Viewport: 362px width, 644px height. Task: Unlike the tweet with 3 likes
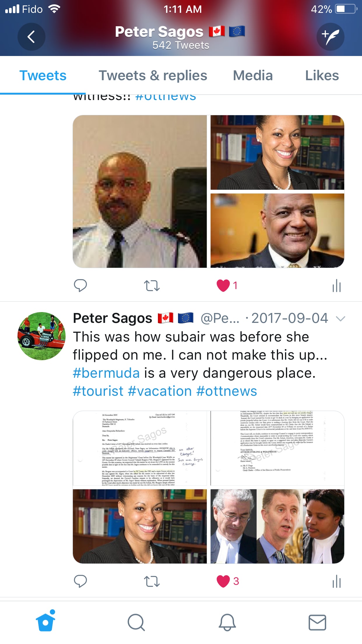pyautogui.click(x=228, y=581)
